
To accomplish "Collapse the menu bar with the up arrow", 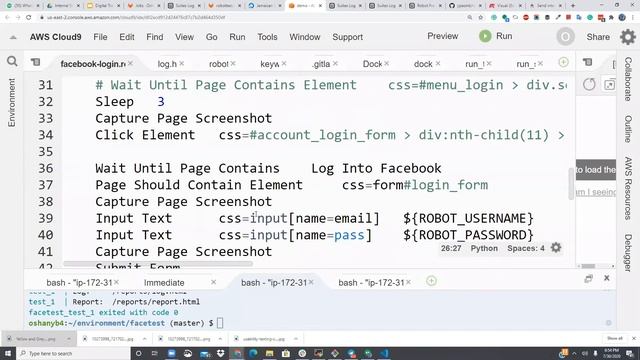I will click(x=13, y=37).
